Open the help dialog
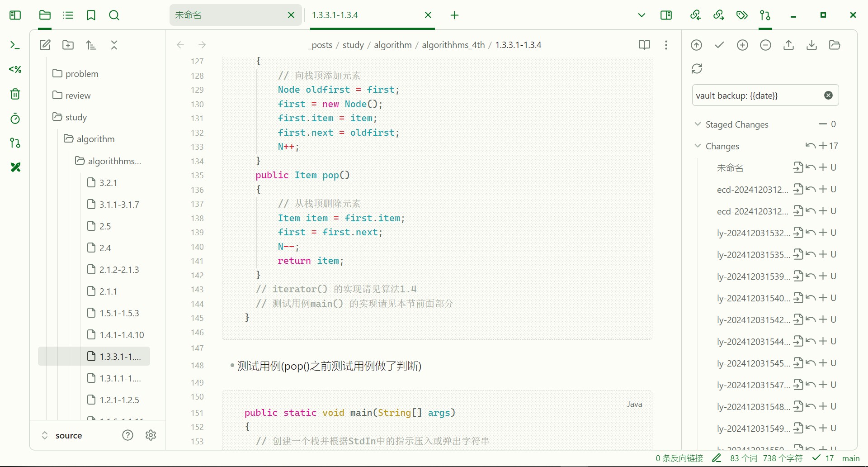The width and height of the screenshot is (868, 467). pyautogui.click(x=128, y=435)
